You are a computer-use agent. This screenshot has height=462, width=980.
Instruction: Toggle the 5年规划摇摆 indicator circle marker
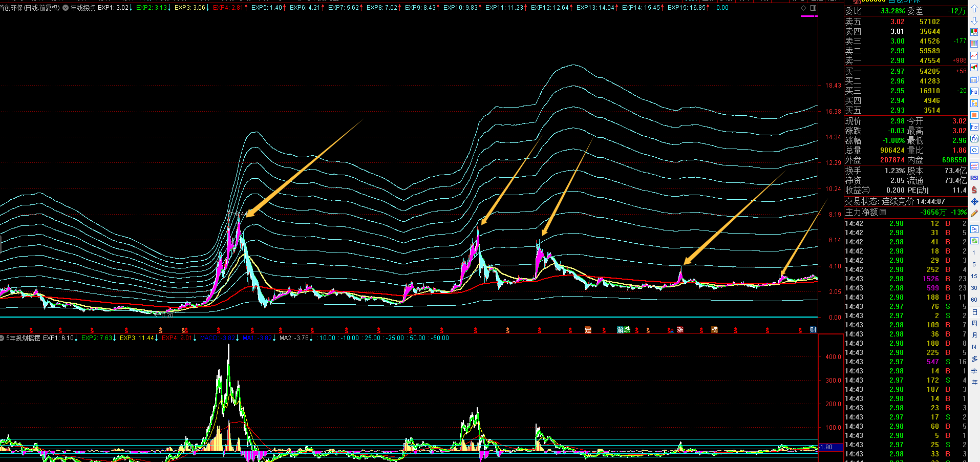tap(2, 338)
